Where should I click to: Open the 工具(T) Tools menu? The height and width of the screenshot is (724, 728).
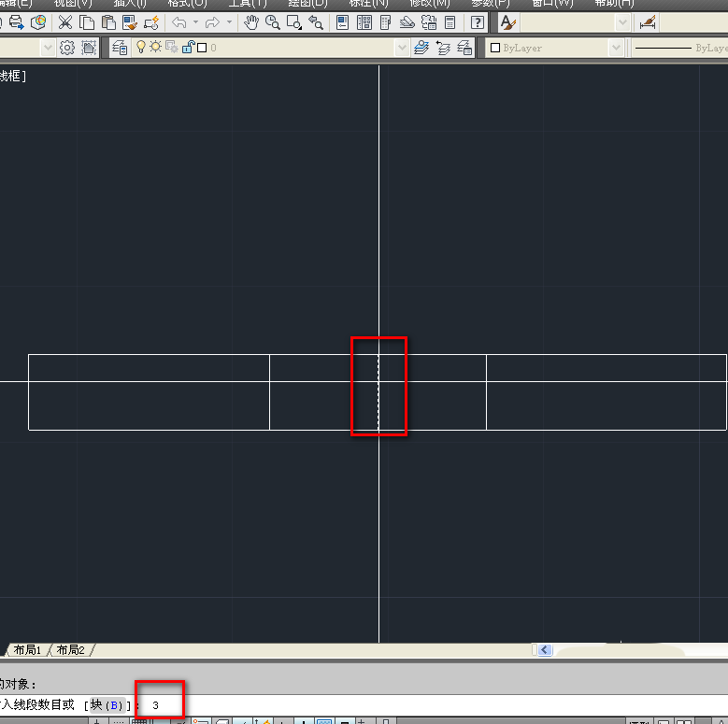pyautogui.click(x=248, y=3)
